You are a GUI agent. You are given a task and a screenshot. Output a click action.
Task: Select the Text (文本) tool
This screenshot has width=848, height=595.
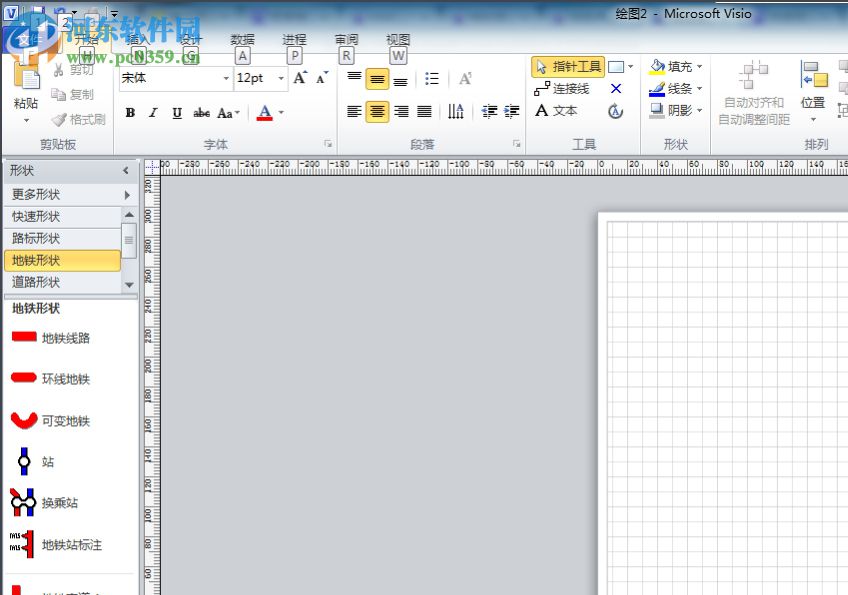pyautogui.click(x=556, y=111)
